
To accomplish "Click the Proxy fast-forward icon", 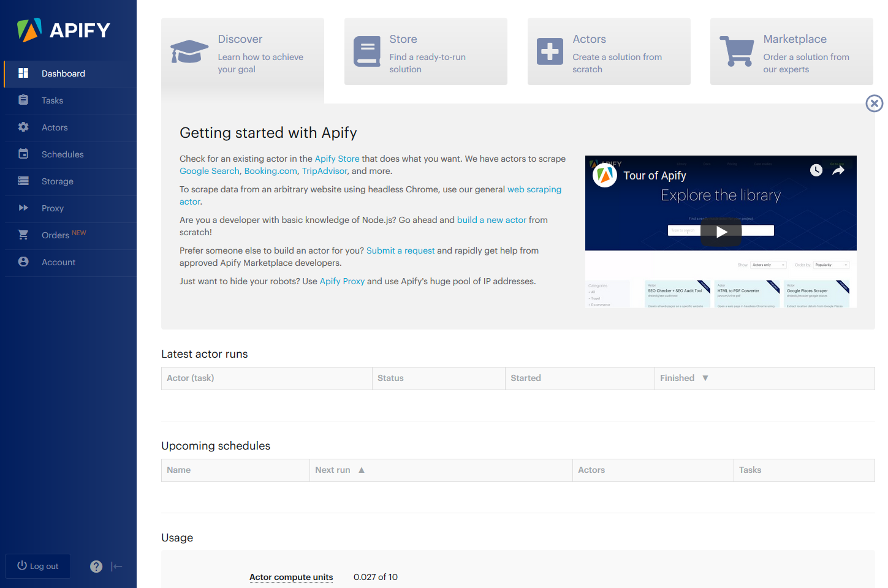I will [x=23, y=208].
